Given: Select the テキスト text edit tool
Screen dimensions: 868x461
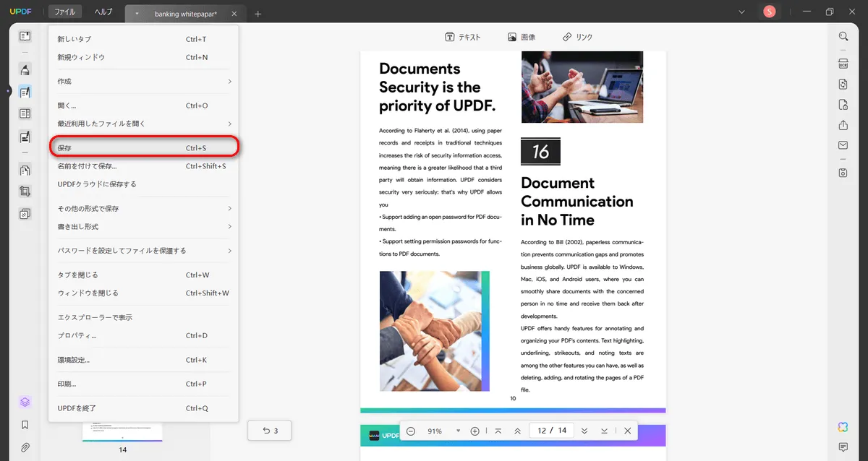Looking at the screenshot, I should click(x=462, y=37).
